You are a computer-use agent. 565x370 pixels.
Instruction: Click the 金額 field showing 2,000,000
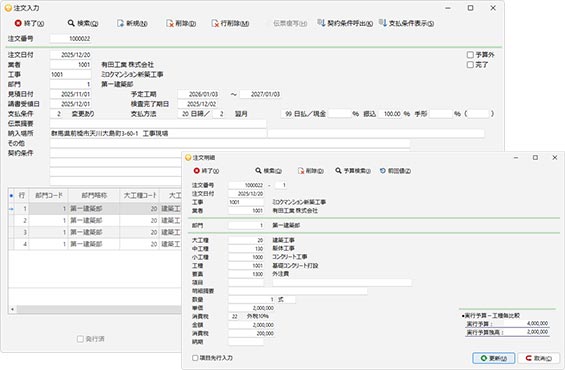252,325
